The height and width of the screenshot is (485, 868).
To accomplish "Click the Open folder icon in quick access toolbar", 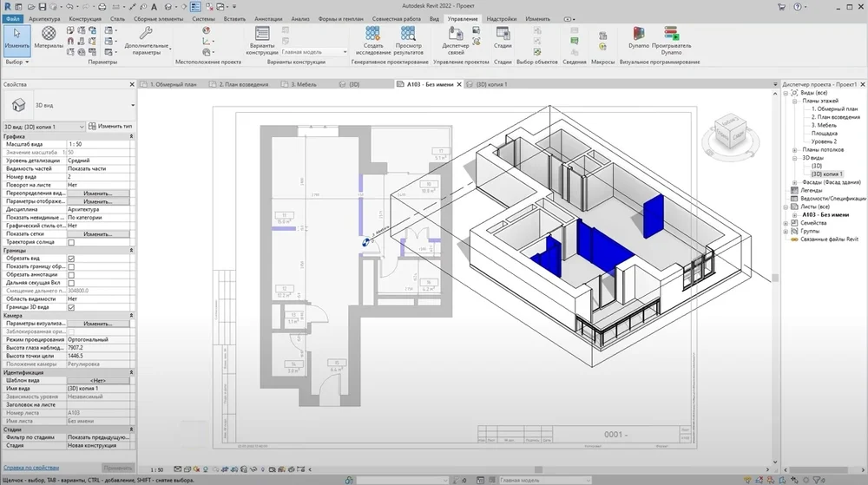I will (31, 7).
